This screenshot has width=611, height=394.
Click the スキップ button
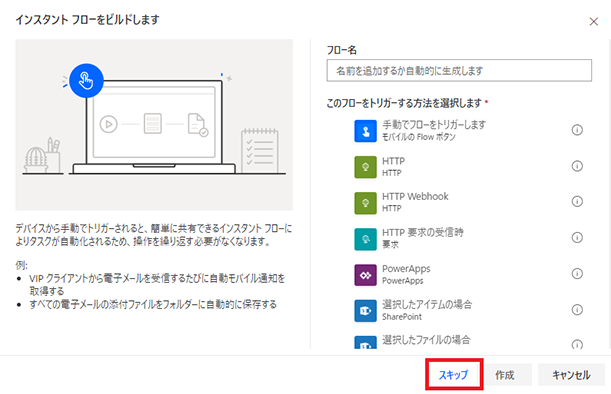click(x=454, y=375)
